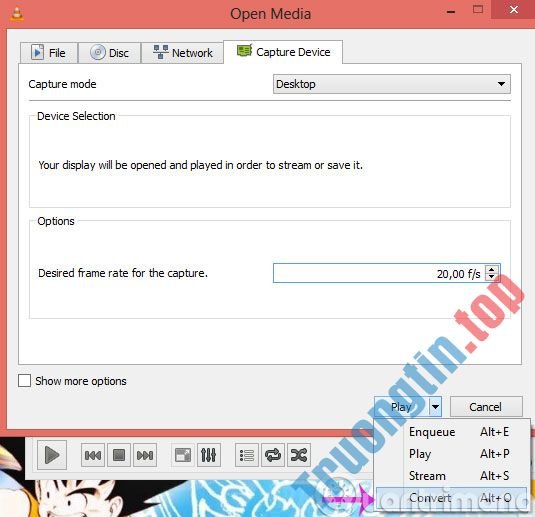The height and width of the screenshot is (517, 535).
Task: Open the Capture mode Desktop dropdown
Action: pyautogui.click(x=392, y=84)
